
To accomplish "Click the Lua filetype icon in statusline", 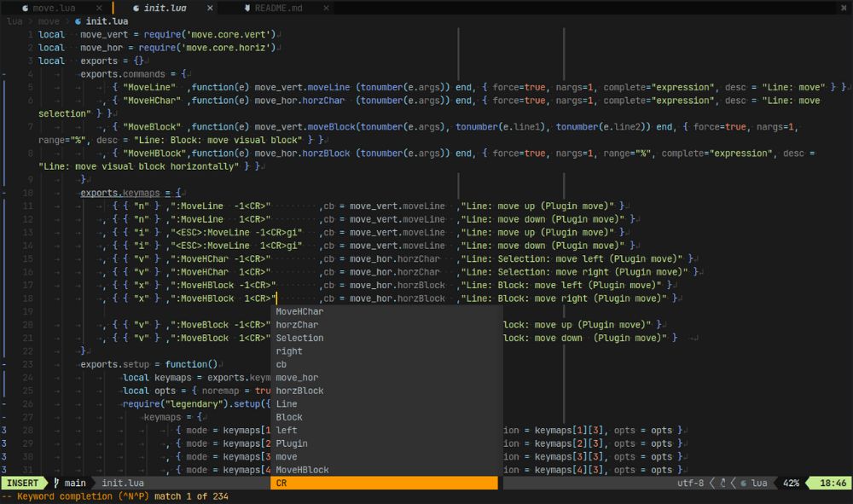I will point(744,483).
